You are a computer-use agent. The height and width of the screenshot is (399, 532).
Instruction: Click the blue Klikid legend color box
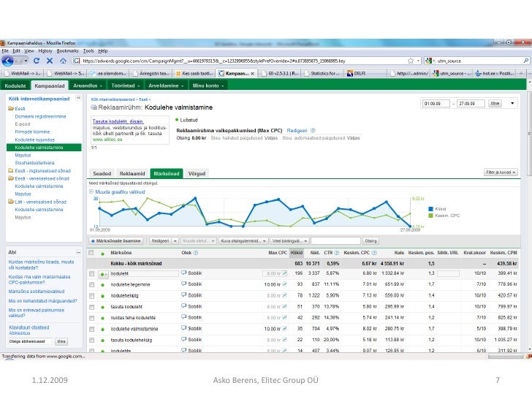point(431,208)
